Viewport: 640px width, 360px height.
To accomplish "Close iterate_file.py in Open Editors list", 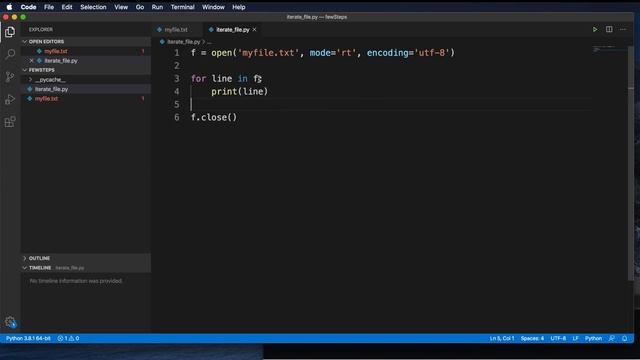I will [x=31, y=60].
